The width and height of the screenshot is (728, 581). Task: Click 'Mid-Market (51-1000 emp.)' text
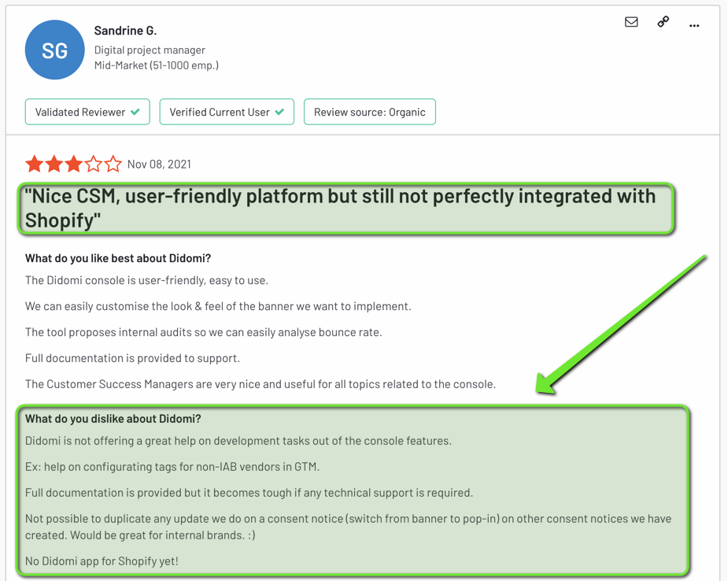157,65
